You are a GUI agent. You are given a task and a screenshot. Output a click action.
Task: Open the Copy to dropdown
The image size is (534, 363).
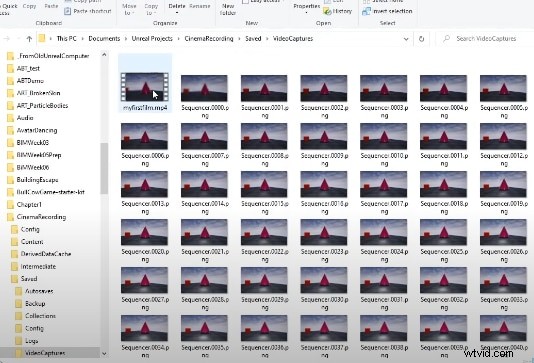coord(151,10)
